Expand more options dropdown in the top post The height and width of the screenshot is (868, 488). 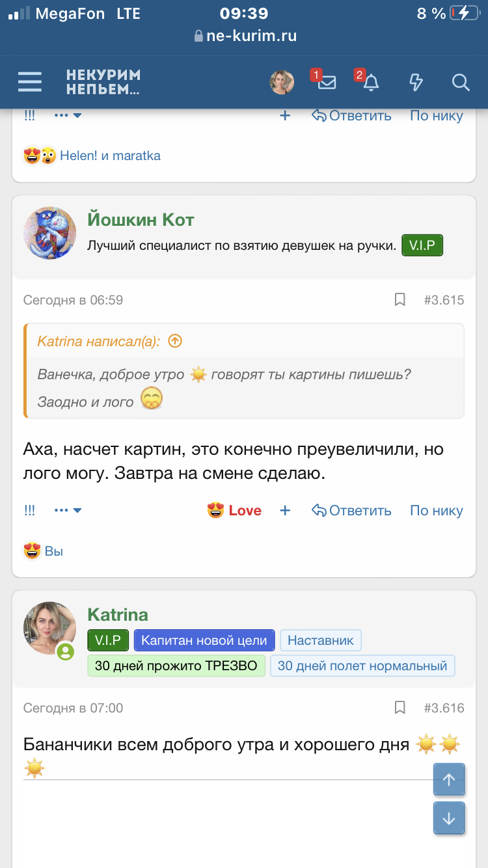pyautogui.click(x=68, y=116)
